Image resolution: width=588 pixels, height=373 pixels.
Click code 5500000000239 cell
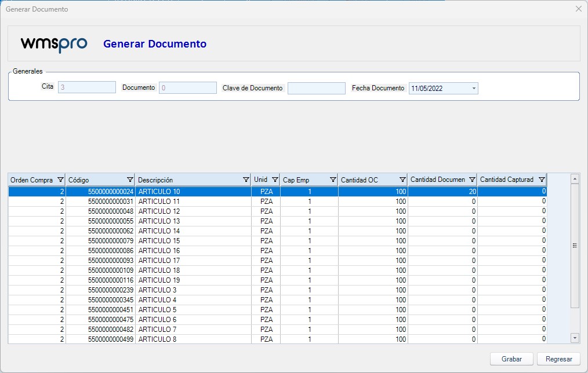coord(100,290)
